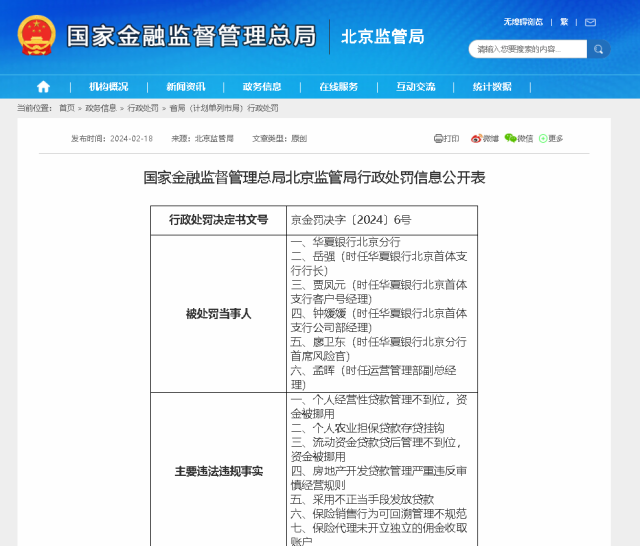Click table cell 主要违法违规事实
The width and height of the screenshot is (640, 546).
[x=218, y=471]
